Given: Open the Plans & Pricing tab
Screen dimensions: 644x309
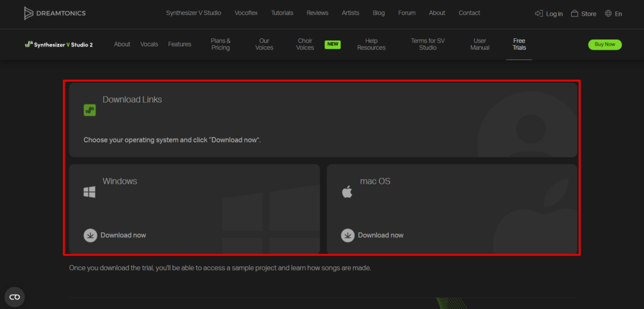Looking at the screenshot, I should click(221, 45).
